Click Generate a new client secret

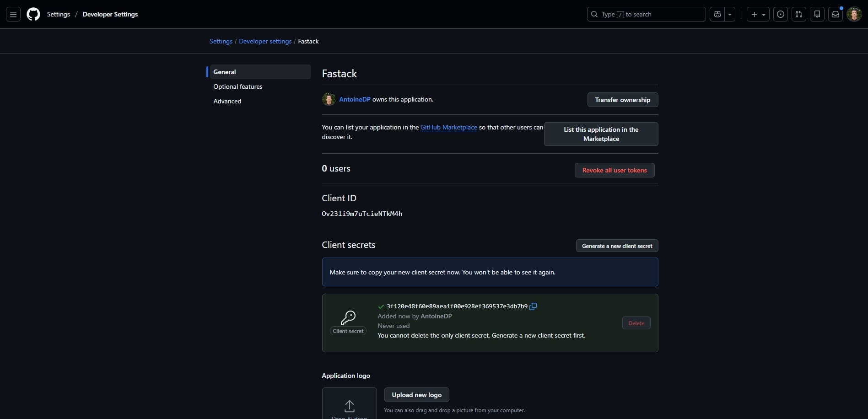tap(617, 246)
